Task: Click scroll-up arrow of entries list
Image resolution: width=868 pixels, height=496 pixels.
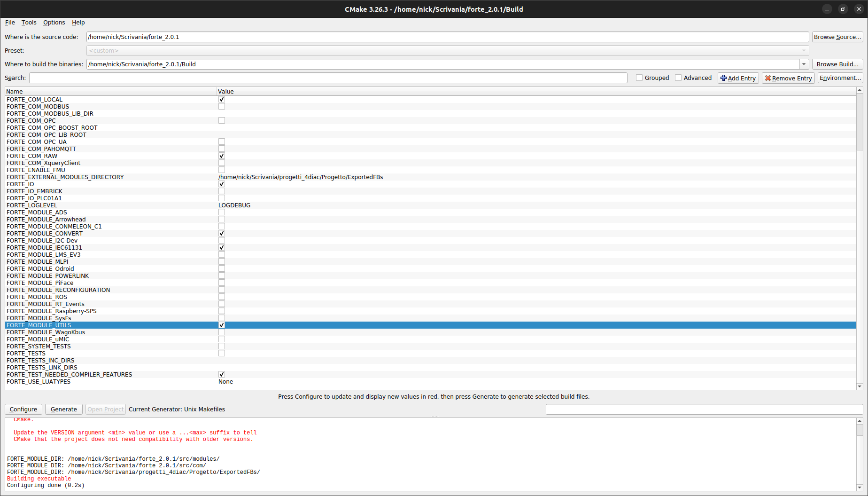Action: click(860, 90)
